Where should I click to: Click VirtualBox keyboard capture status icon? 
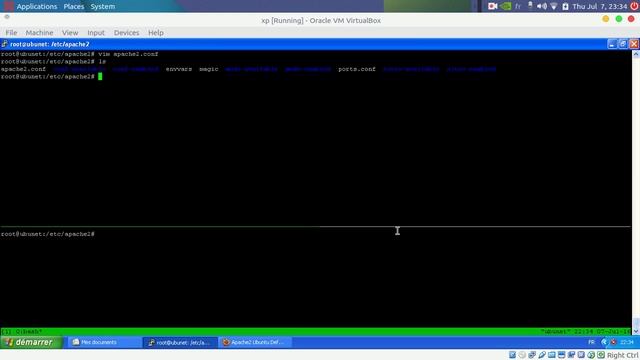[x=601, y=355]
